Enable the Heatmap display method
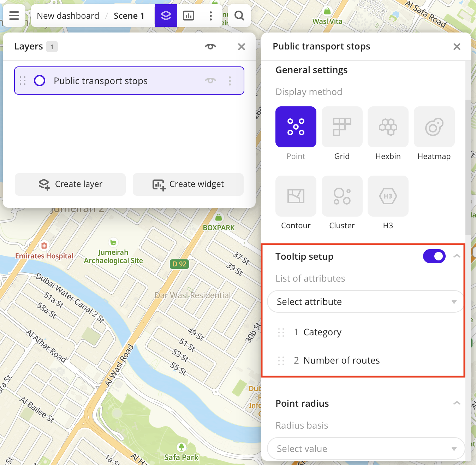The image size is (476, 465). (434, 126)
